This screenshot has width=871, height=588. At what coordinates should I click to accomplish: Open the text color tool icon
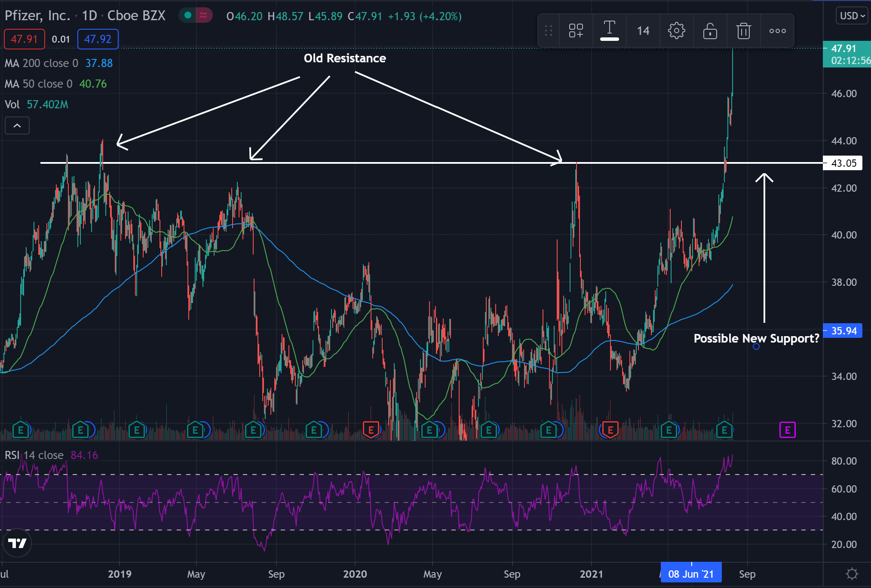pos(609,31)
